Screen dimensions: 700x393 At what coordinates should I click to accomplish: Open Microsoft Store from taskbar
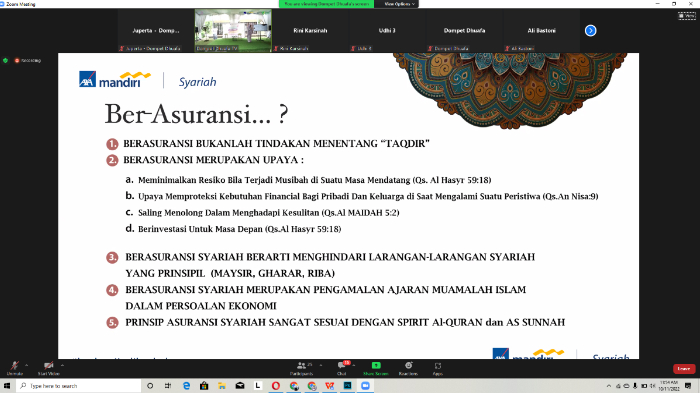(x=204, y=385)
